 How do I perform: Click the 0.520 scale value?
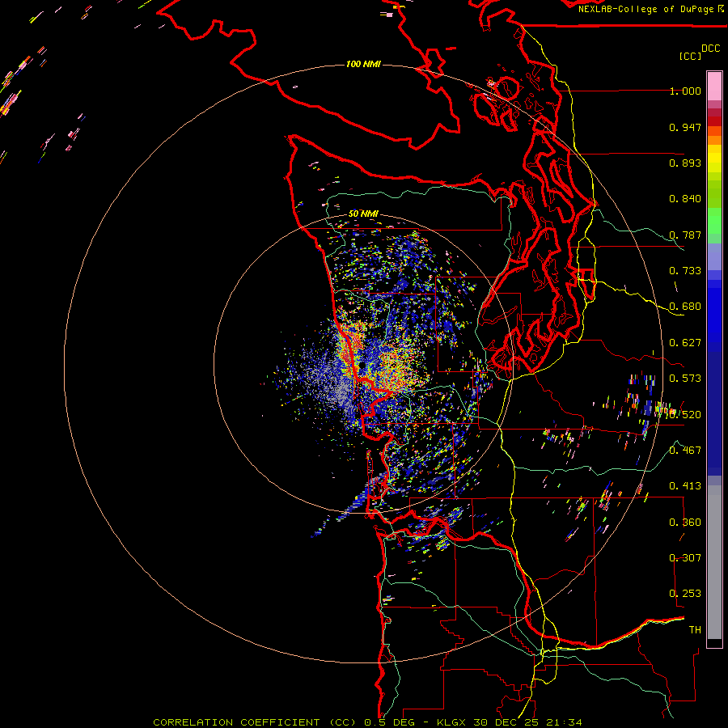(x=685, y=414)
